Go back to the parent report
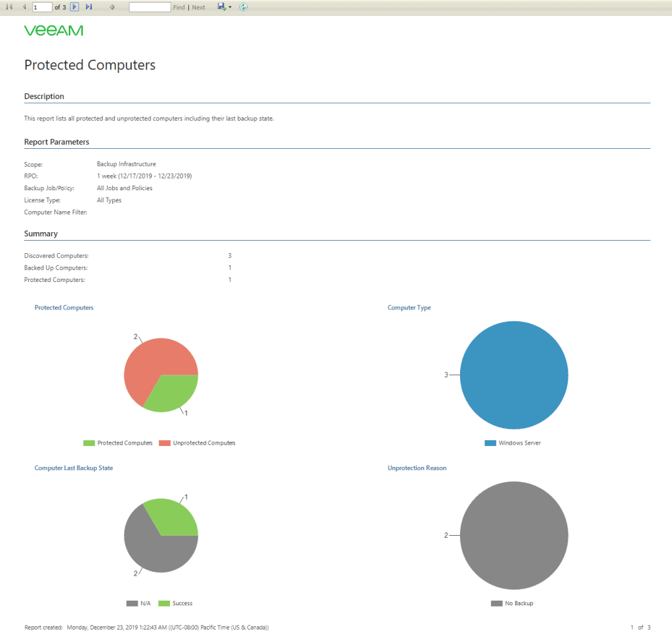 coord(112,7)
